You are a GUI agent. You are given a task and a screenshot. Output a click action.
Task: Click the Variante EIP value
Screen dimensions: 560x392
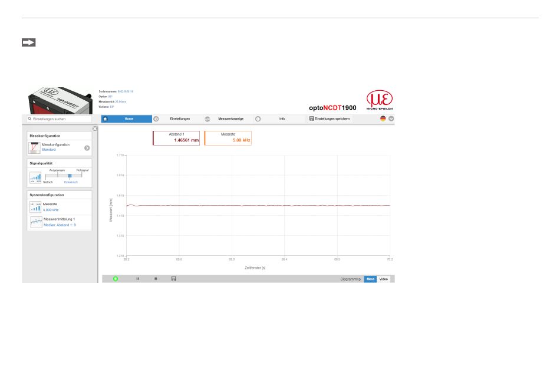(x=112, y=107)
